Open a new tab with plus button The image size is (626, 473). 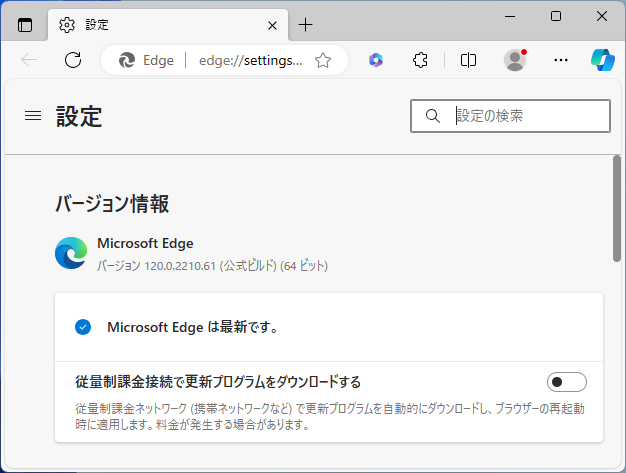(305, 25)
